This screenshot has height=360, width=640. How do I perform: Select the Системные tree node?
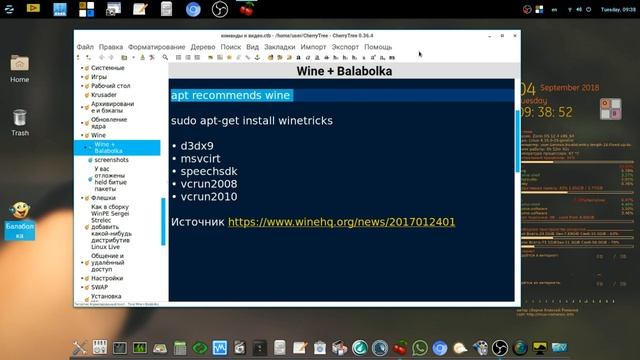[x=107, y=68]
